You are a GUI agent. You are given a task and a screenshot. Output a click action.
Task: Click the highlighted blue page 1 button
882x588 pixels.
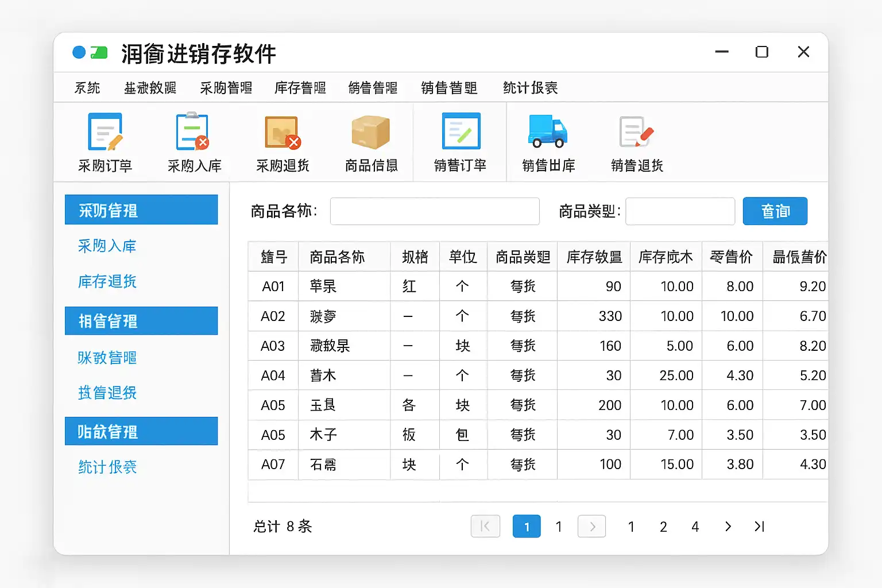527,526
